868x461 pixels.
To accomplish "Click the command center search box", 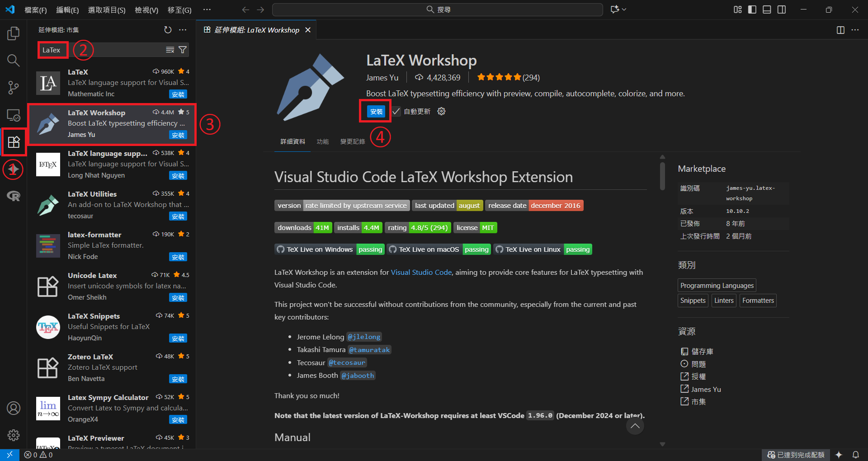I will point(438,9).
